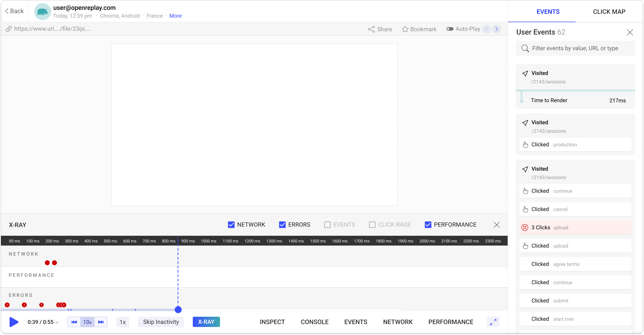Click the X-RAY panel toggle button

[206, 322]
